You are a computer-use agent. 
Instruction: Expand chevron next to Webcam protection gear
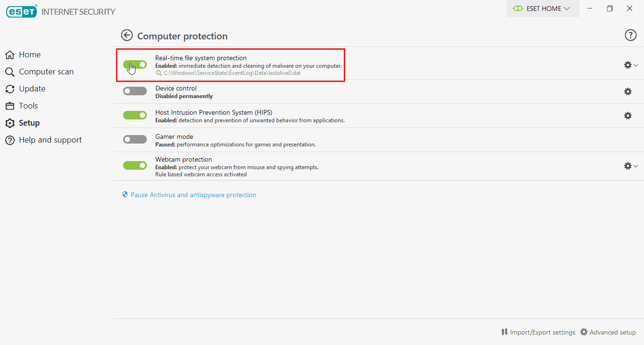tap(636, 166)
